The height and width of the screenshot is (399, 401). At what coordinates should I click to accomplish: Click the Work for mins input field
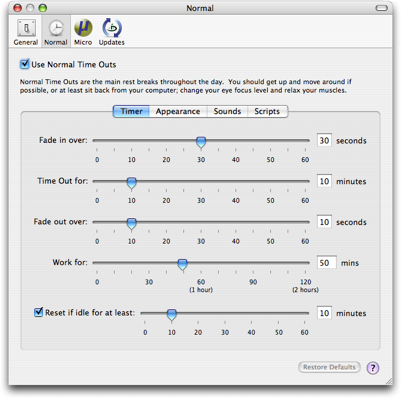pos(327,263)
